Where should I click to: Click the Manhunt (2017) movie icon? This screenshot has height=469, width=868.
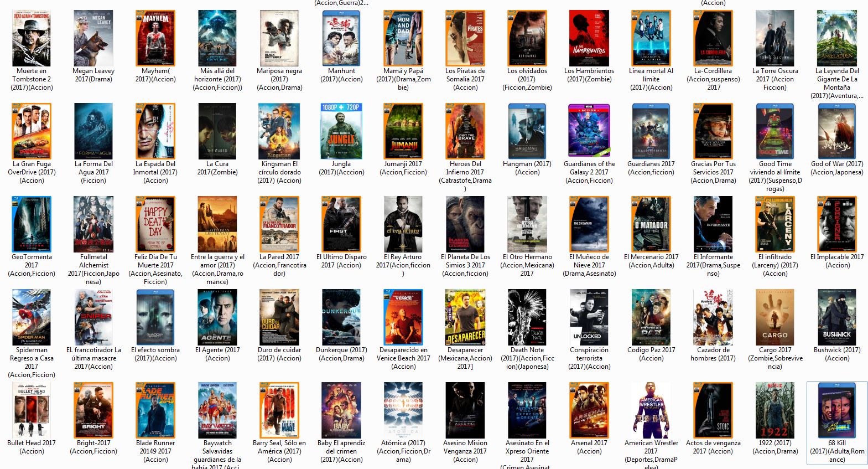[341, 38]
